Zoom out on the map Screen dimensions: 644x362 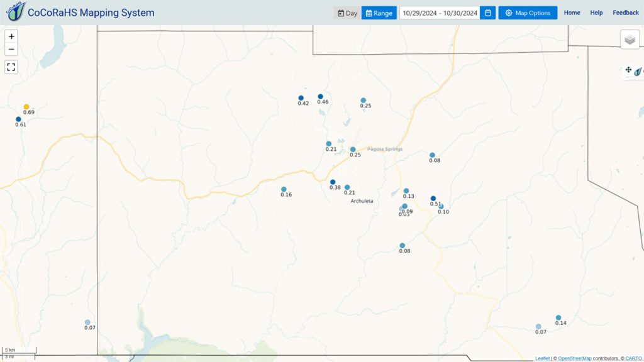pos(11,49)
